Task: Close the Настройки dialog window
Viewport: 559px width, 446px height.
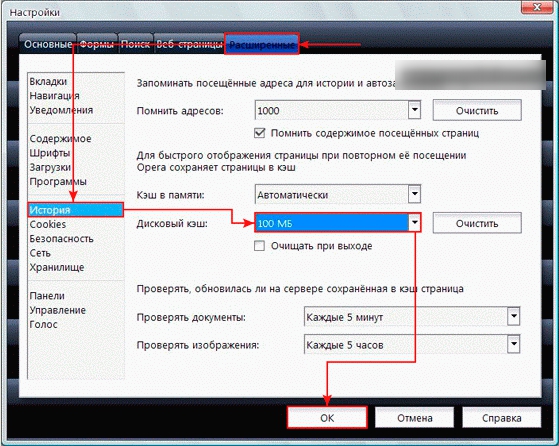Action: click(x=537, y=6)
